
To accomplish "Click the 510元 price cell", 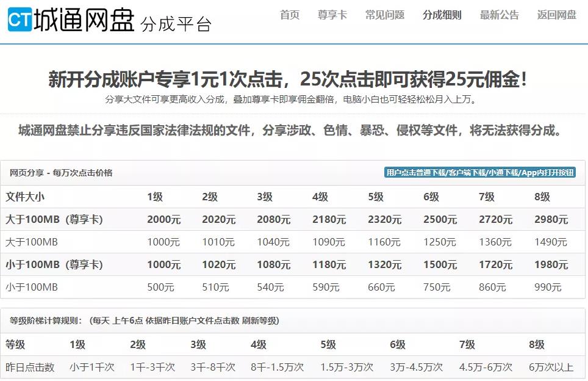I will 216,287.
